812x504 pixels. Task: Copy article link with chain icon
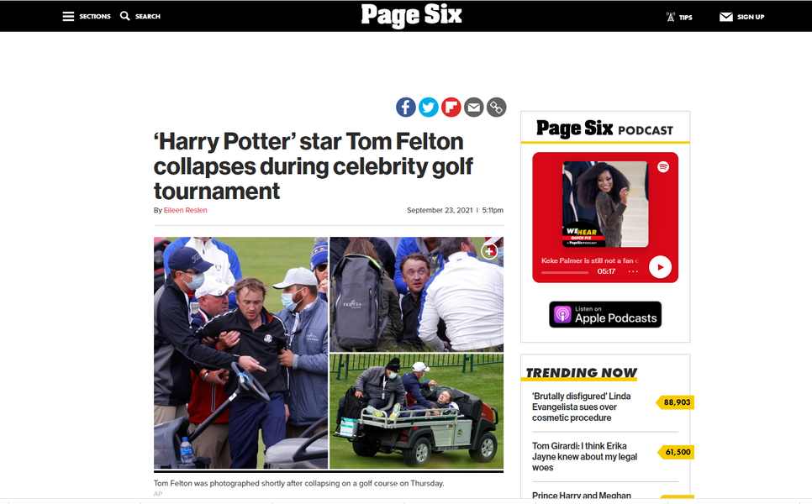click(496, 108)
